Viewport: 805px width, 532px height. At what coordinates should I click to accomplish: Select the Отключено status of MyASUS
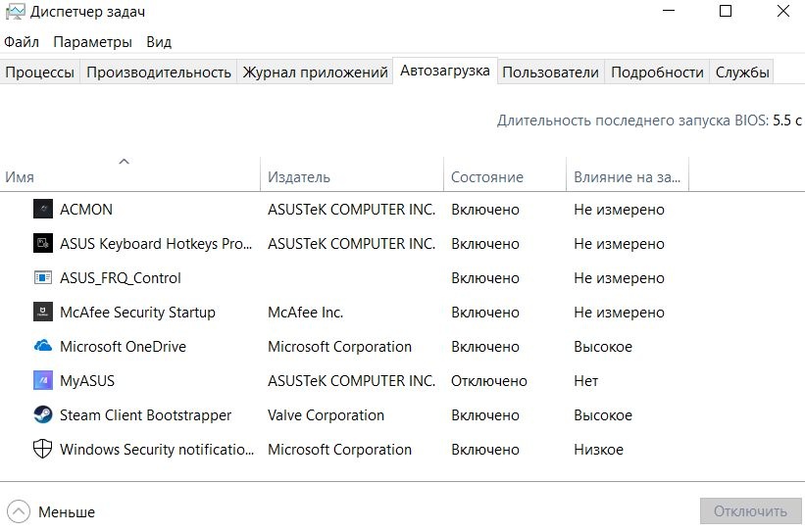(489, 380)
